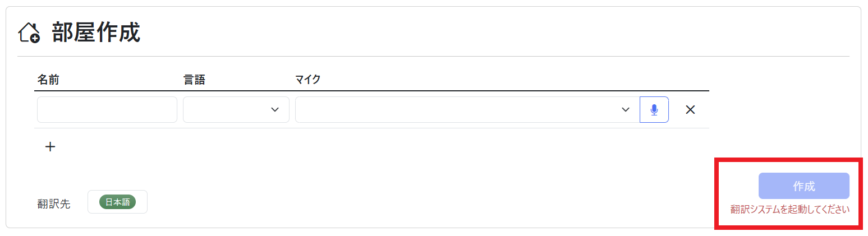Remove the participant row with X

[x=690, y=110]
